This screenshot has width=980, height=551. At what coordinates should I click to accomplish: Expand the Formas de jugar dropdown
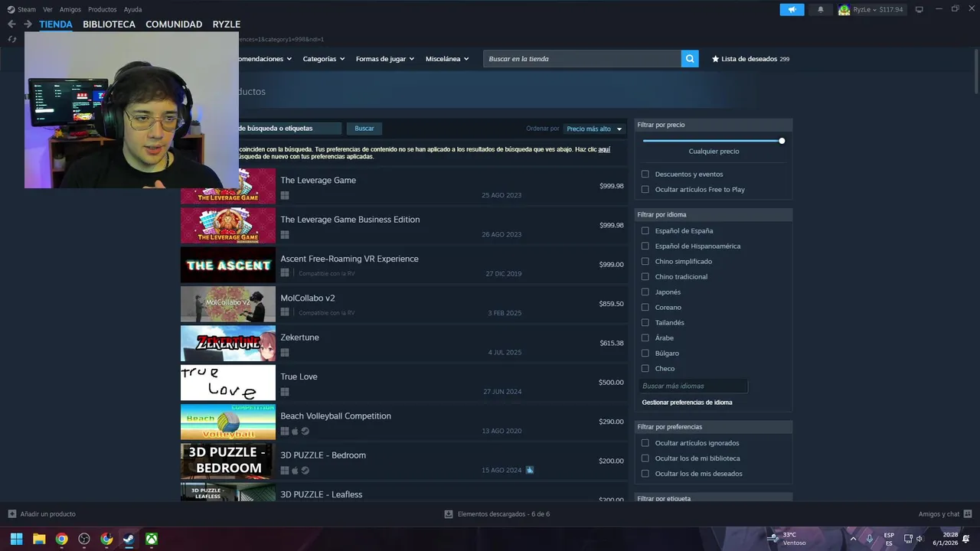tap(384, 59)
